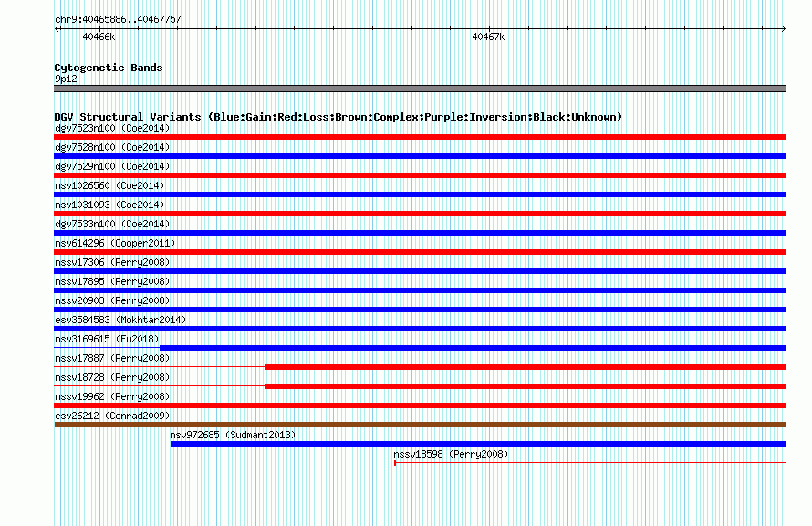Open esv3584583 (Mokhtar2014) label
This screenshot has width=812, height=526.
(120, 320)
